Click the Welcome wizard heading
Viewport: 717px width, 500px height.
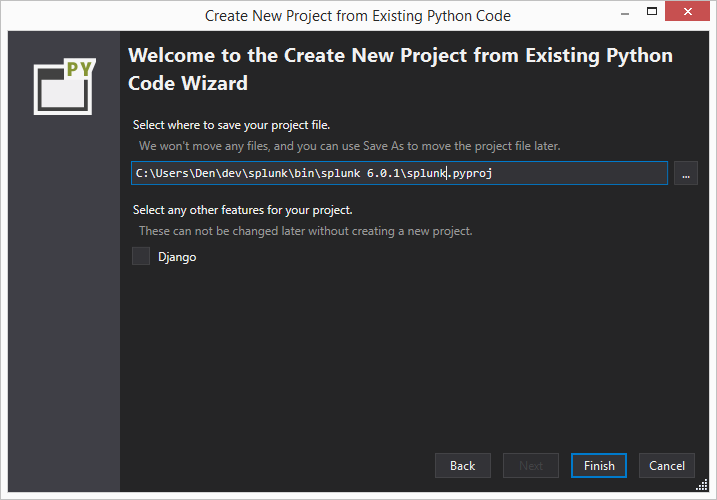[400, 69]
